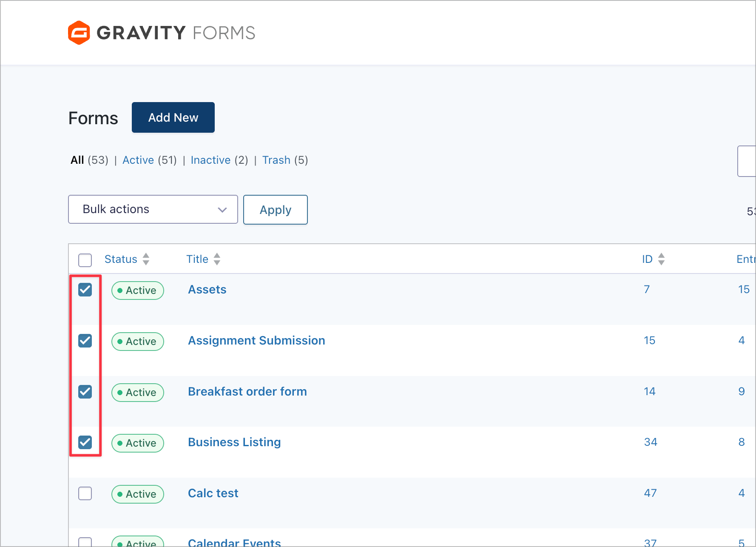Uncheck the Breakfast order form checkbox

pos(85,392)
